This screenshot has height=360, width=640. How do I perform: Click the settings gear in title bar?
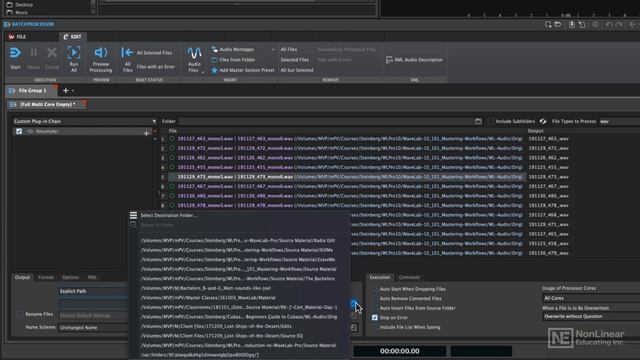pyautogui.click(x=596, y=24)
